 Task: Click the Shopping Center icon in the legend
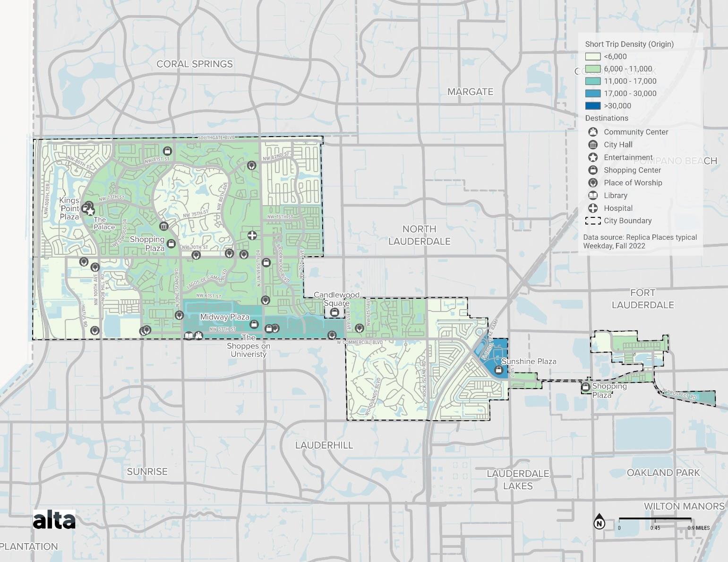tap(593, 170)
